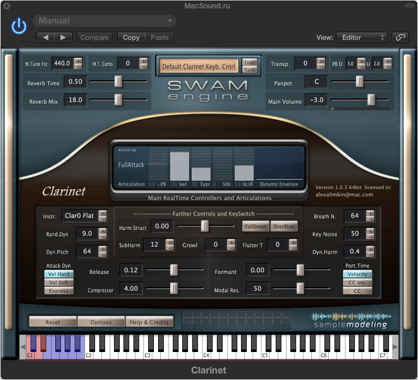This screenshot has height=380, width=418.
Task: Change the Instr. Clar0 Flat selector
Action: (84, 216)
